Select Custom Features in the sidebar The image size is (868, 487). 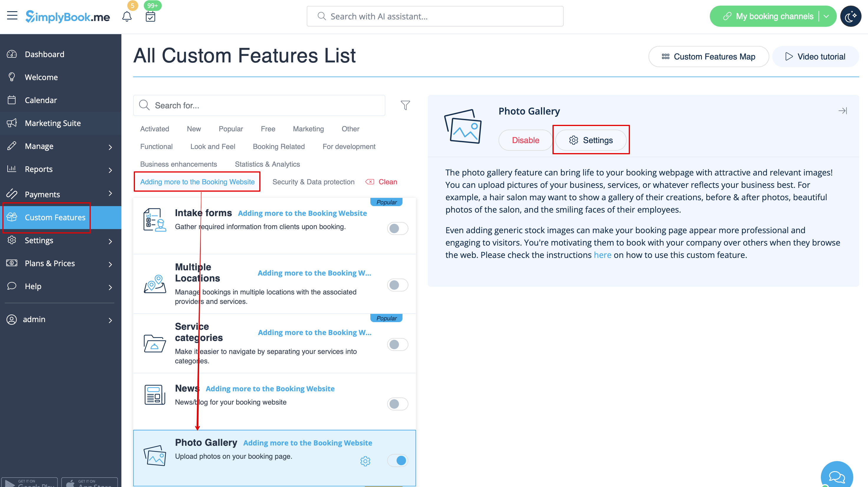point(61,217)
